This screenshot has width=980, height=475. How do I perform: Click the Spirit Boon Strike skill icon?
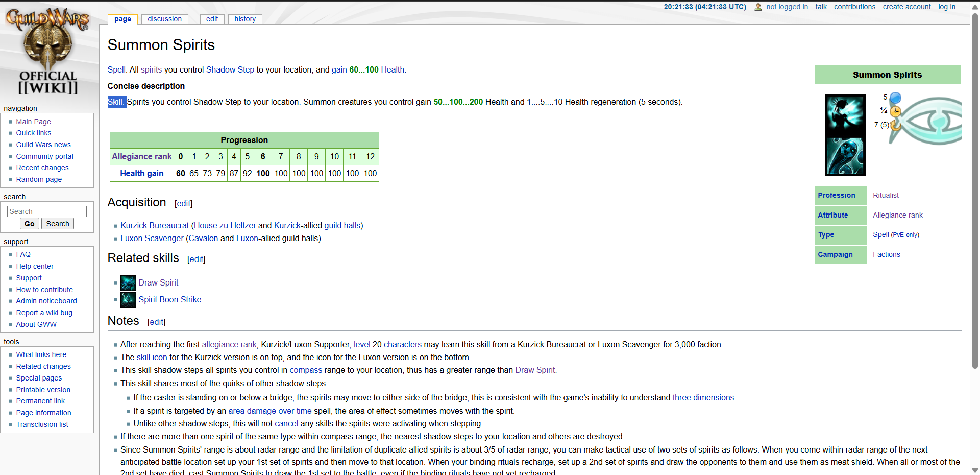[x=128, y=300]
